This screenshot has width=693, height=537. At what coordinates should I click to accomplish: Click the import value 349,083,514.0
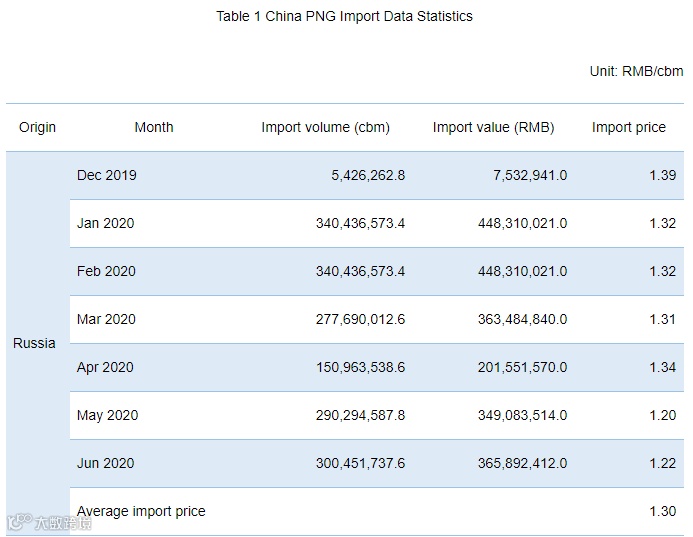(x=522, y=415)
